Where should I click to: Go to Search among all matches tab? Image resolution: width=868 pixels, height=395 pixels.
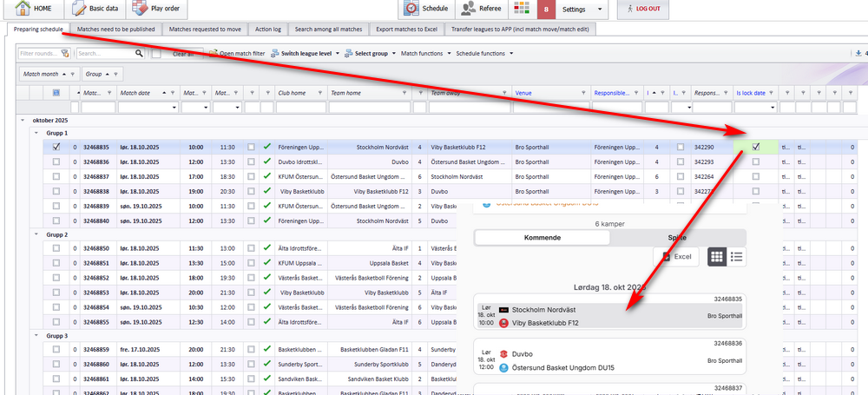pos(328,30)
